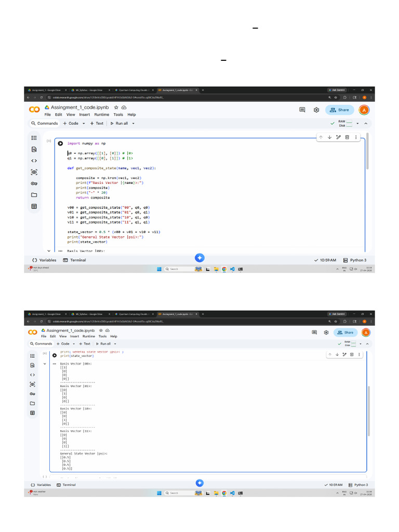Run the code cell in upper screenshot
This screenshot has height=532, width=399.
[x=60, y=143]
